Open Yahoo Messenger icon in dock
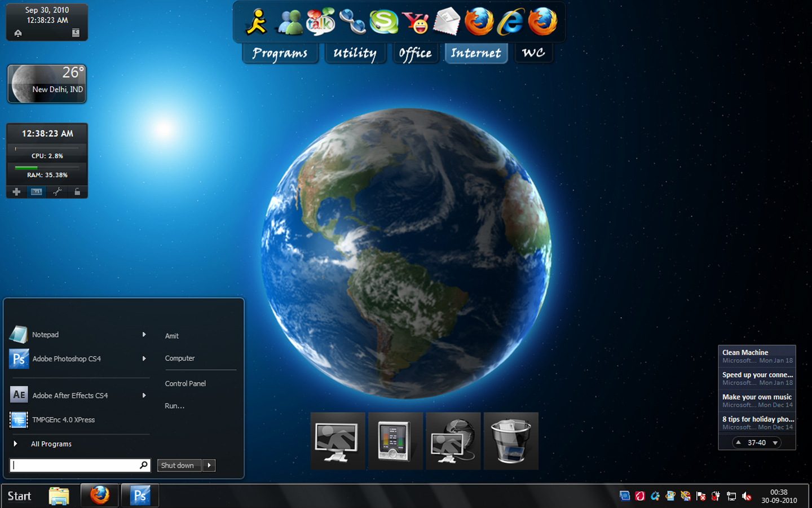Viewport: 812px width, 508px height. [x=416, y=22]
